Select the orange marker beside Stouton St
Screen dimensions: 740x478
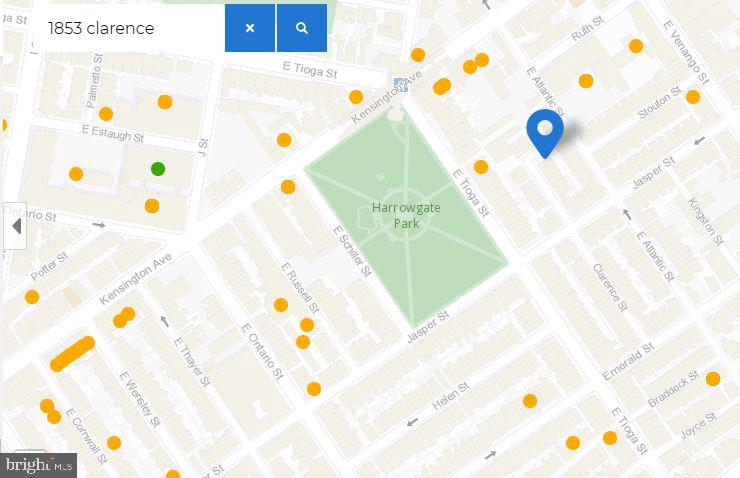693,97
